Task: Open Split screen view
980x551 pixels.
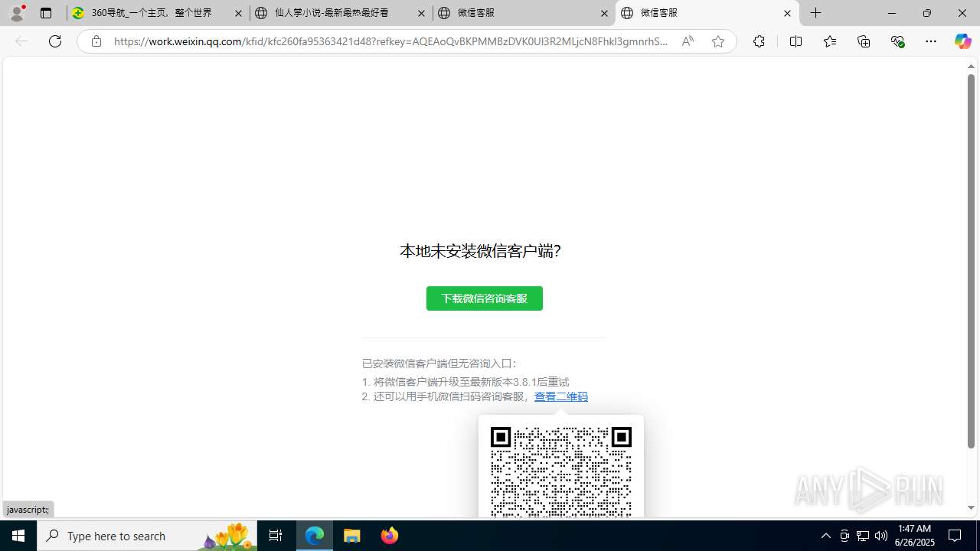Action: click(795, 41)
